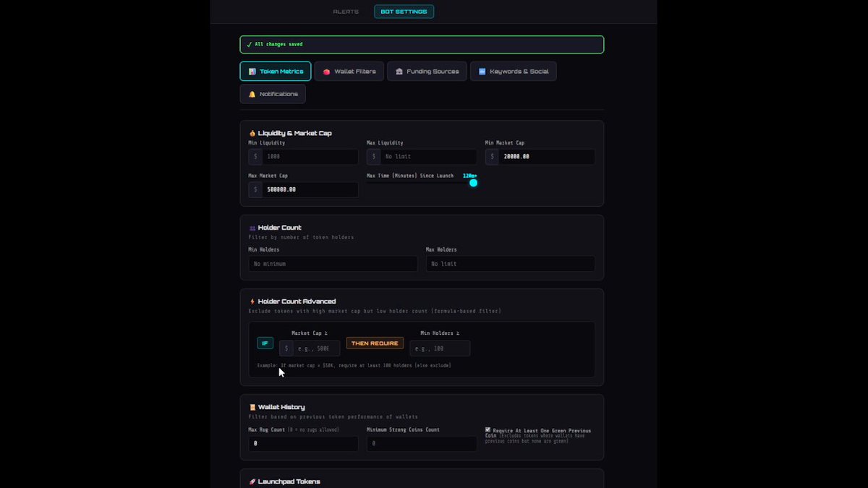
Task: Click the Min Holders input field
Action: point(333,264)
